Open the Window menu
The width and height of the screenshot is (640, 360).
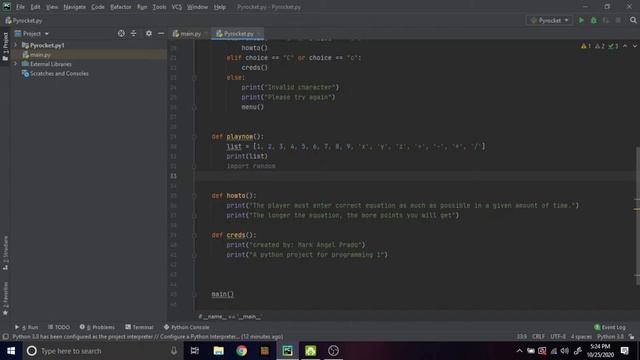(198, 7)
